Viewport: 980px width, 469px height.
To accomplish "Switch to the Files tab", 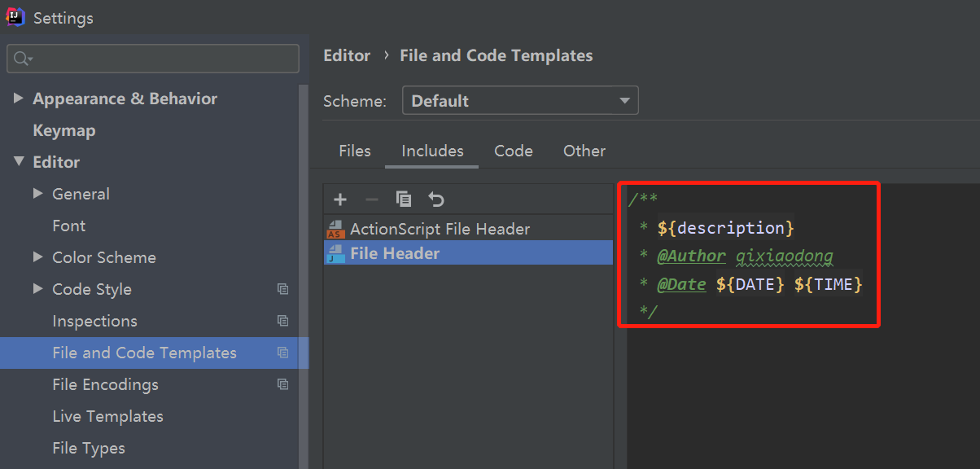I will click(355, 151).
